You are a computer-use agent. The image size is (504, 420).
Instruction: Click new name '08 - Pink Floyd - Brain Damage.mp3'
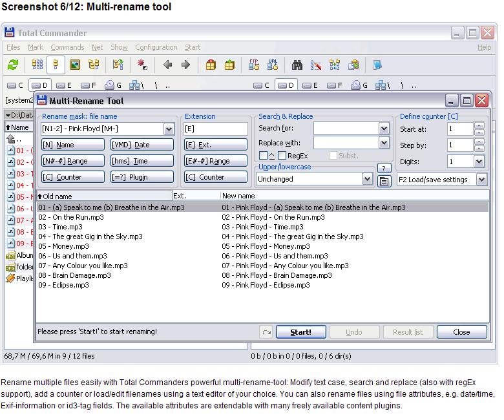coord(277,275)
